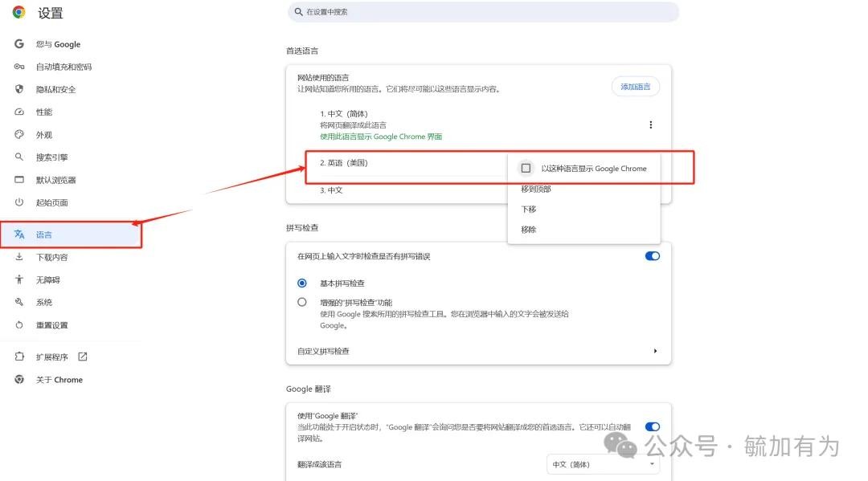Click the 搜索引擎 magnifier icon
The height and width of the screenshot is (481, 868).
pos(19,157)
